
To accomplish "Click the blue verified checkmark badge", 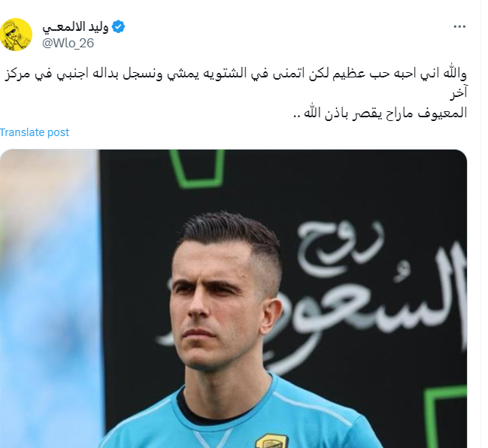I will coord(118,27).
